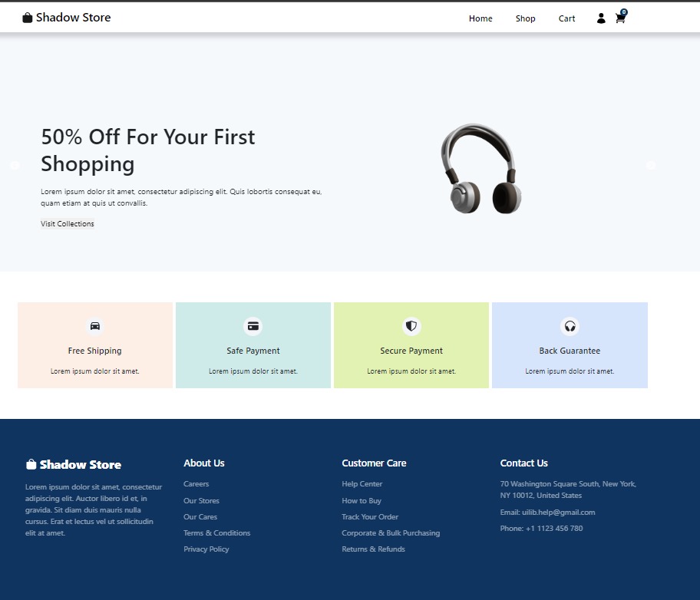Click the Shadow Store bag logo in header
Screen dimensions: 700x600
click(28, 18)
